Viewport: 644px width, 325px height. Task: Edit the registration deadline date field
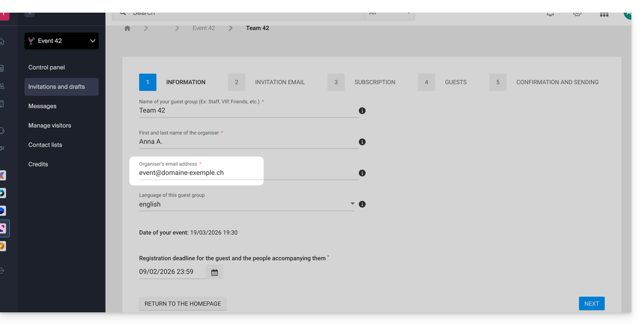pos(172,272)
